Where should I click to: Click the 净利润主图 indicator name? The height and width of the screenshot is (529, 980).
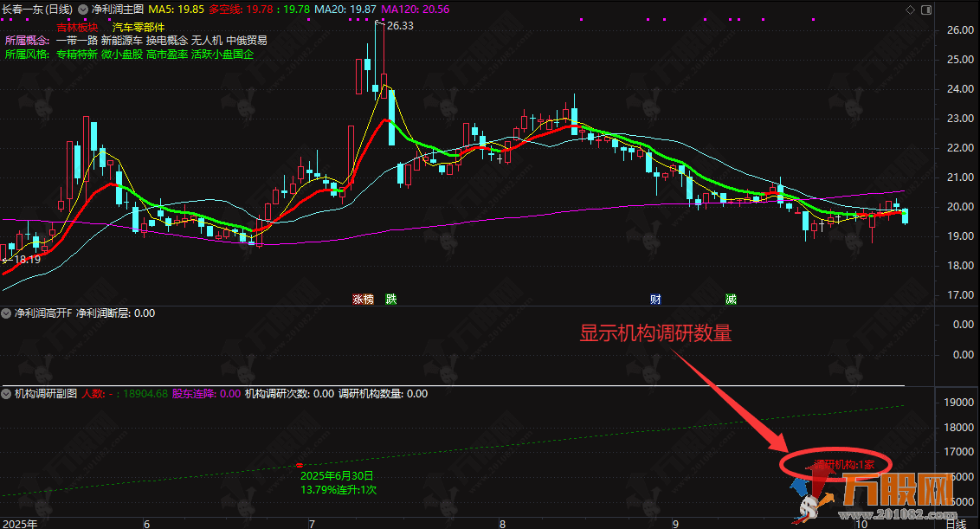coord(118,10)
